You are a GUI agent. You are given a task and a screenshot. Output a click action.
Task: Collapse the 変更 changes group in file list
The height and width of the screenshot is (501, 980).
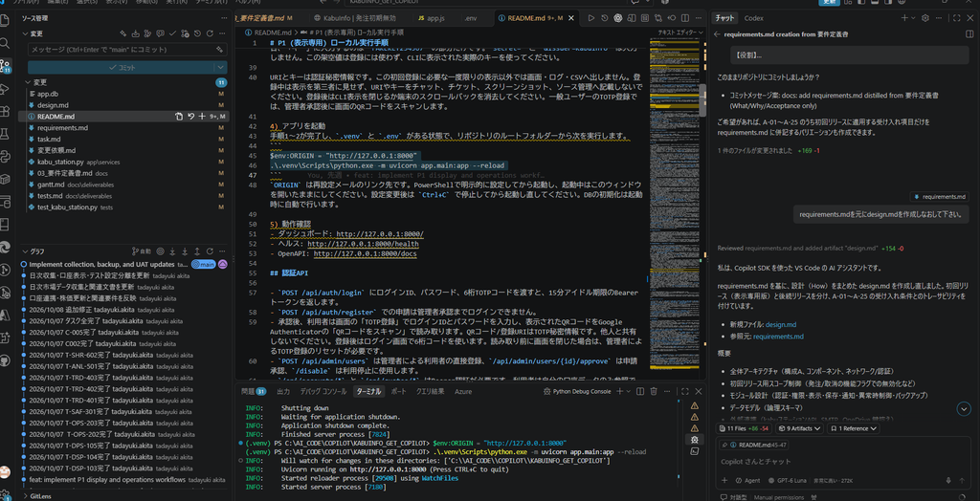pyautogui.click(x=40, y=82)
